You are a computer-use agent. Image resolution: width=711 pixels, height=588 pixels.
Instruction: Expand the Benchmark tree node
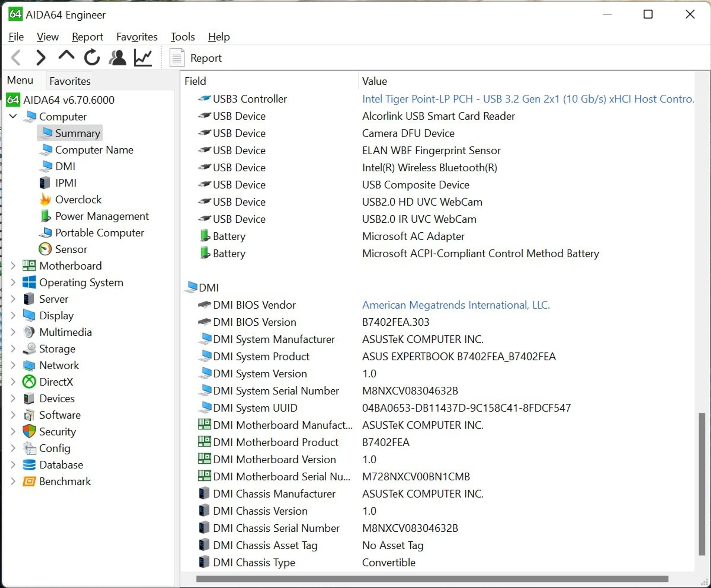point(13,481)
